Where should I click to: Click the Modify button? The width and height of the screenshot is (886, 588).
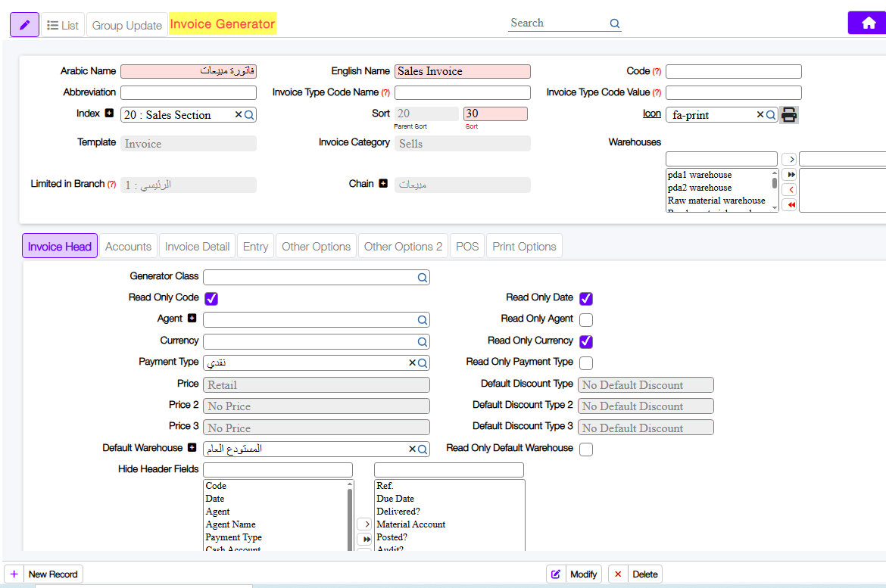coord(575,574)
